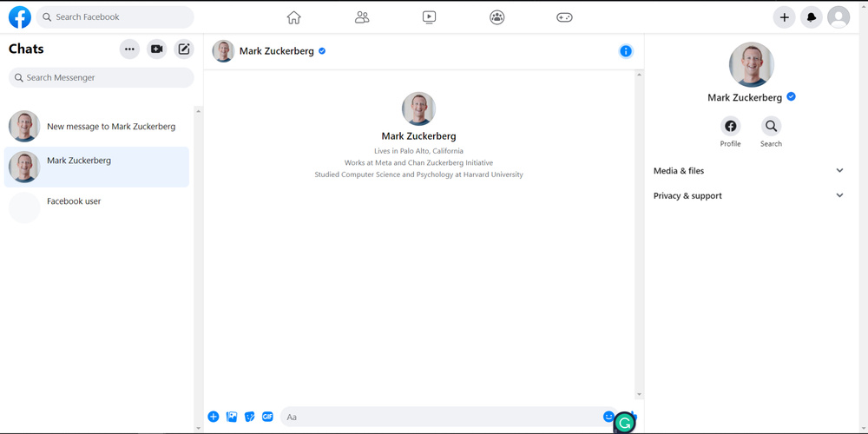Choose a sticker
The image size is (868, 434).
click(x=250, y=417)
